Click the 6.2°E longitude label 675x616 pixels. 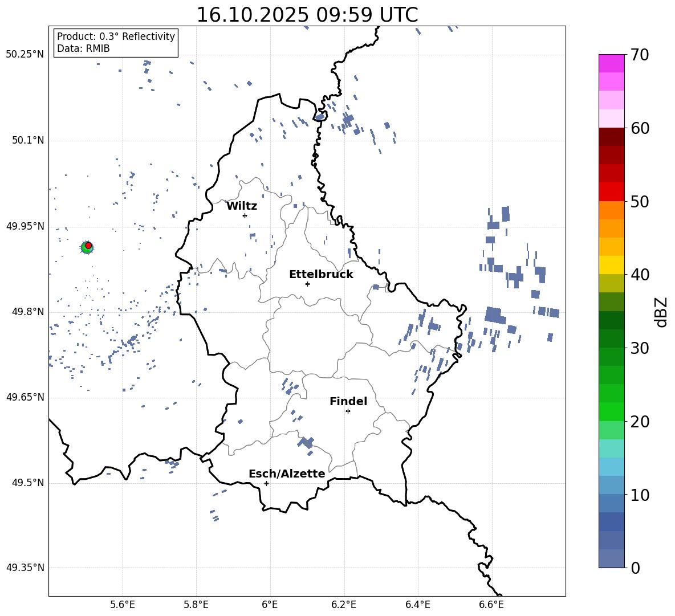344,605
